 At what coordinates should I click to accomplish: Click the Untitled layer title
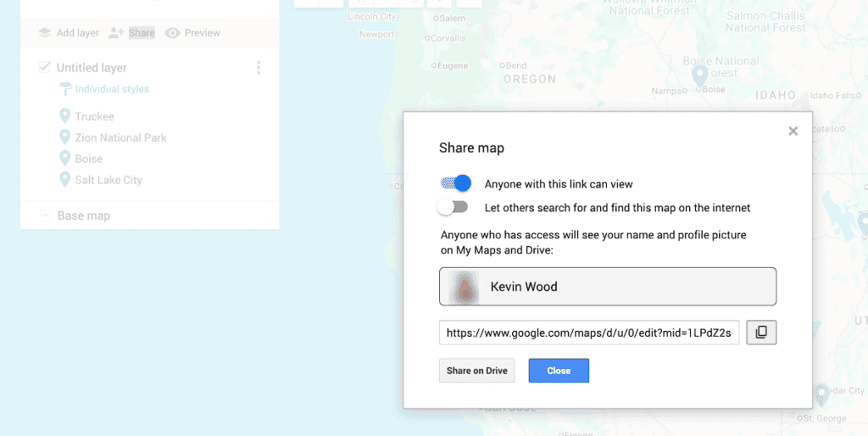tap(92, 68)
